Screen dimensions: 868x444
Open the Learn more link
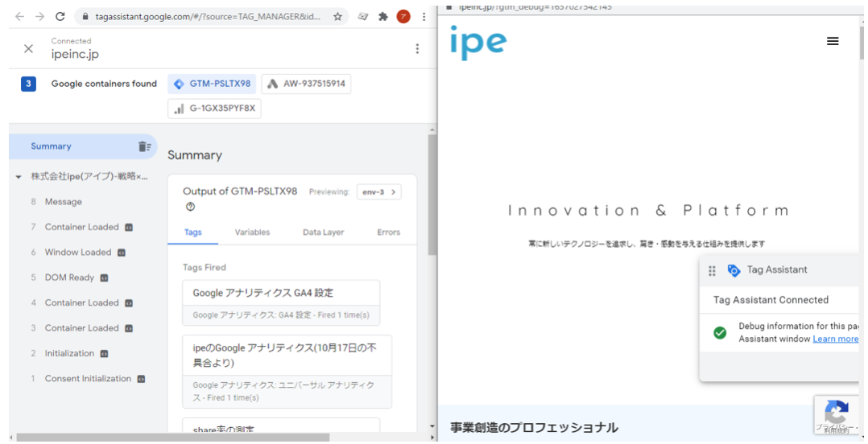coord(835,339)
